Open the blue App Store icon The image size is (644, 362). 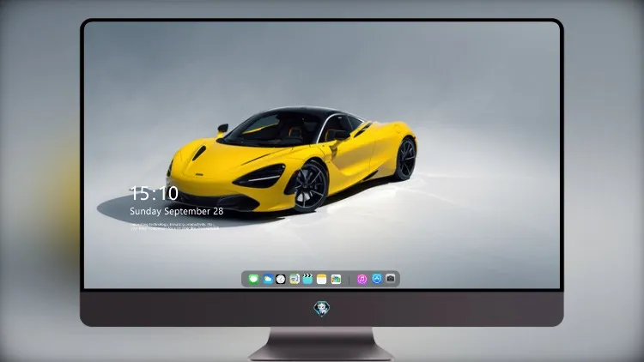click(377, 279)
